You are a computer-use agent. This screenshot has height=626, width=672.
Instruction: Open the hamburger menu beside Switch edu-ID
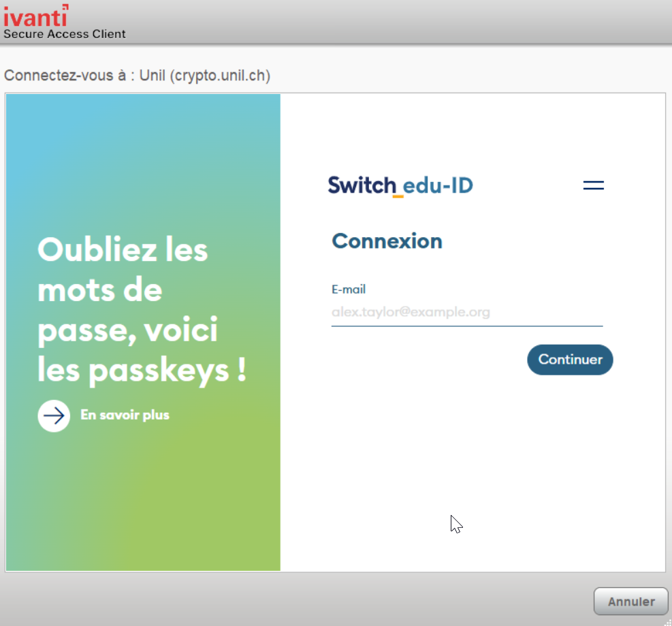coord(594,185)
